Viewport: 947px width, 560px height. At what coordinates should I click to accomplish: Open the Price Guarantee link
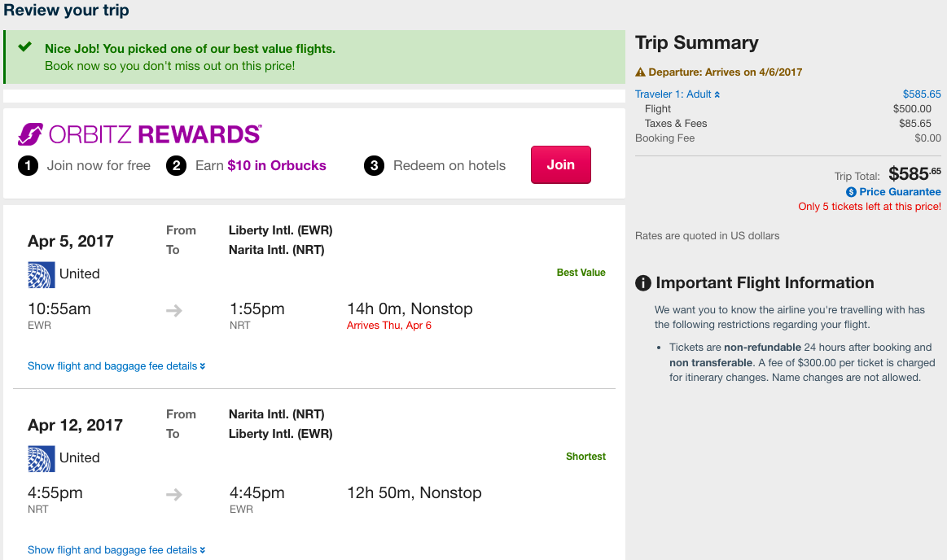(900, 192)
